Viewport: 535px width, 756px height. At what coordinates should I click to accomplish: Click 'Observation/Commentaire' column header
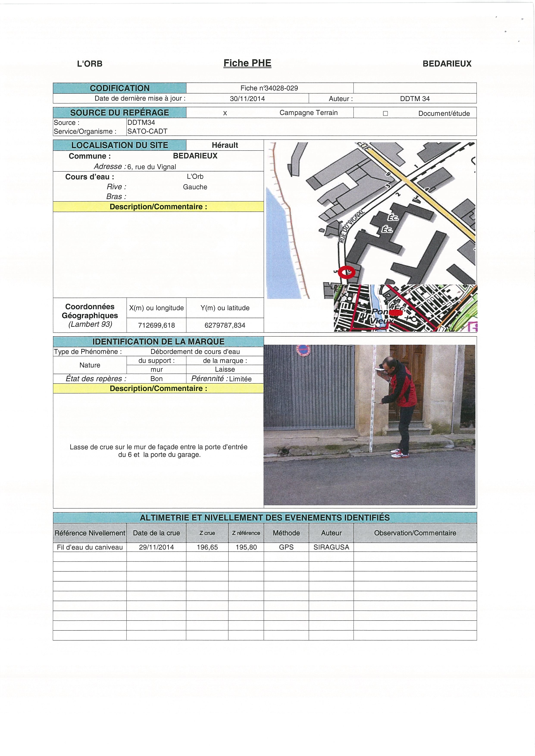[x=415, y=533]
